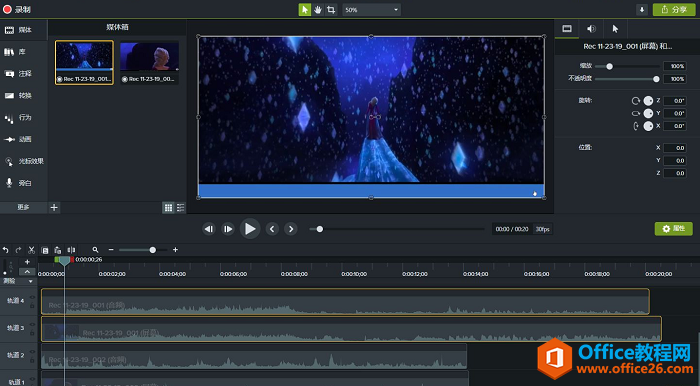Viewport: 700px width, 386px height.
Task: Switch media bin to grid view
Action: [168, 208]
